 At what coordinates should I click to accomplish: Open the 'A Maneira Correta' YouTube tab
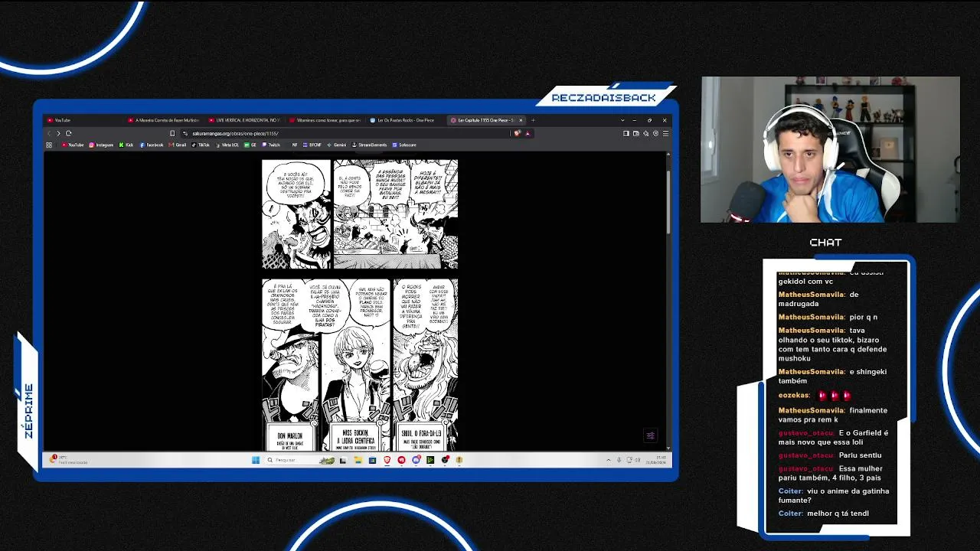coord(165,120)
